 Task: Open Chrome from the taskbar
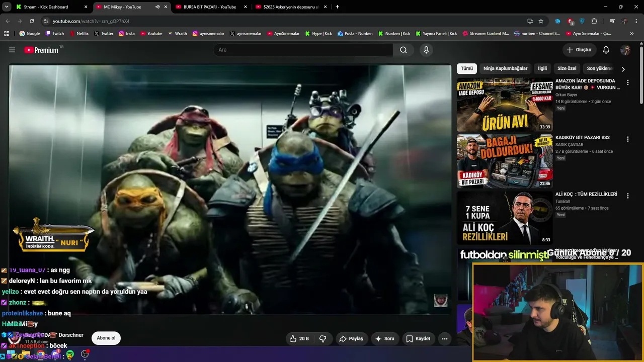(40, 354)
